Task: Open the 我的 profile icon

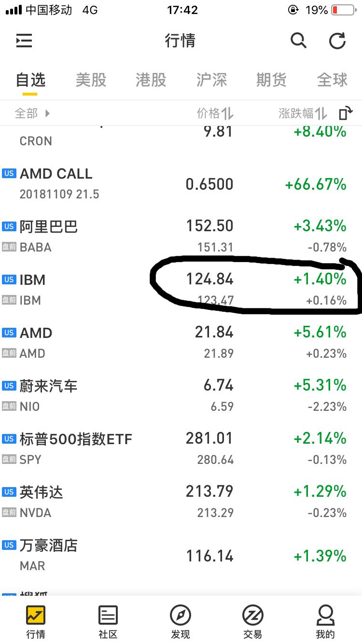Action: (x=325, y=616)
